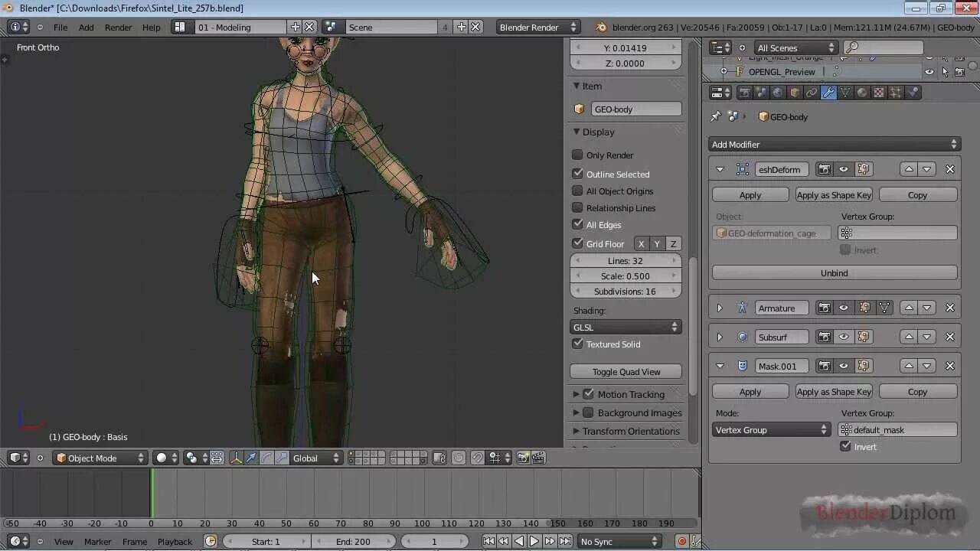
Task: Open the Scene properties tab icon
Action: (761, 93)
